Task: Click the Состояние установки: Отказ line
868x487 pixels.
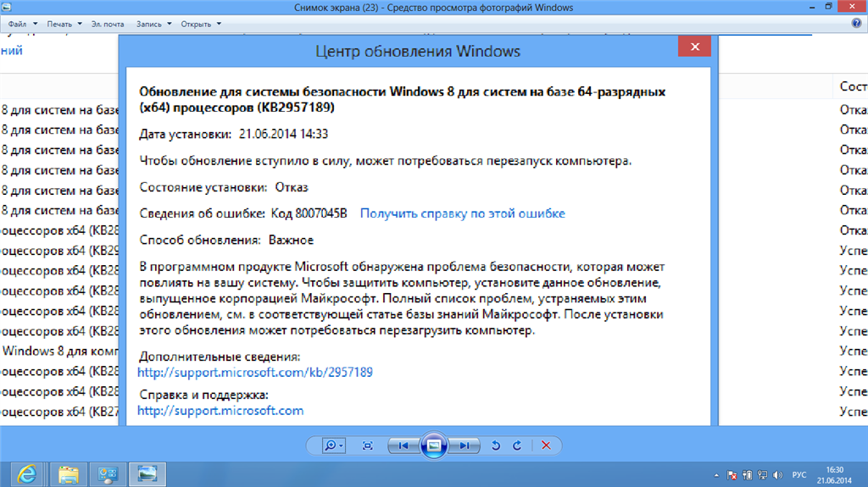Action: pyautogui.click(x=224, y=188)
